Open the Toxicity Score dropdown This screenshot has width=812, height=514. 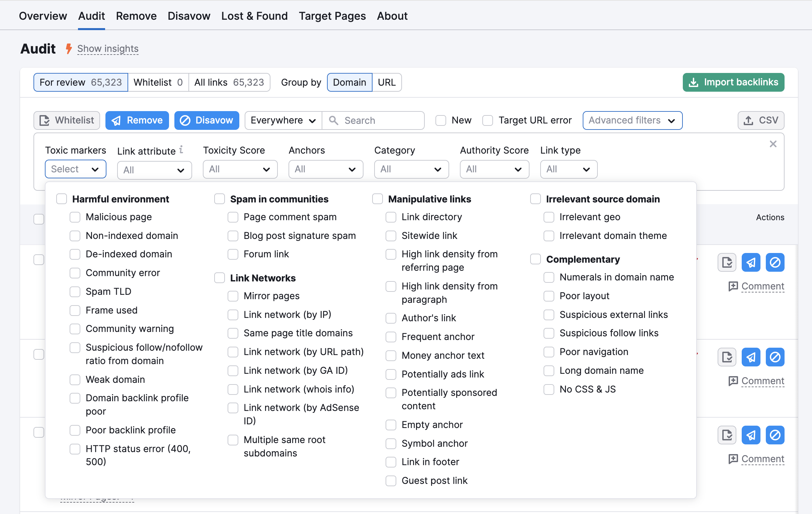(x=240, y=169)
